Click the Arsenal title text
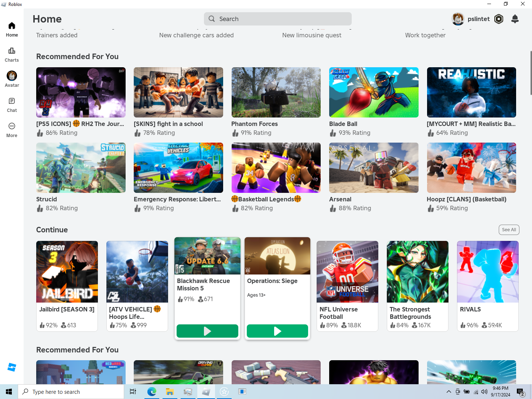The image size is (532, 399). tap(340, 199)
